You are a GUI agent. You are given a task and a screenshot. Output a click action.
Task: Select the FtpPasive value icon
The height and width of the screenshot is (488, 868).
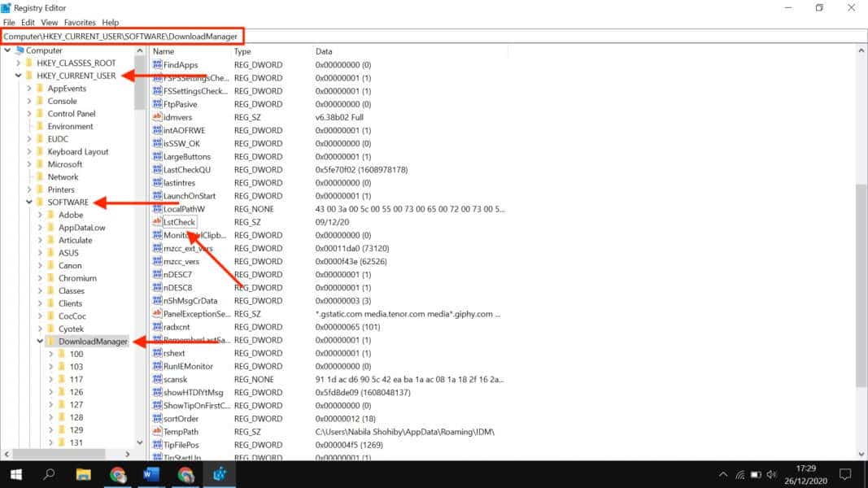pyautogui.click(x=157, y=104)
